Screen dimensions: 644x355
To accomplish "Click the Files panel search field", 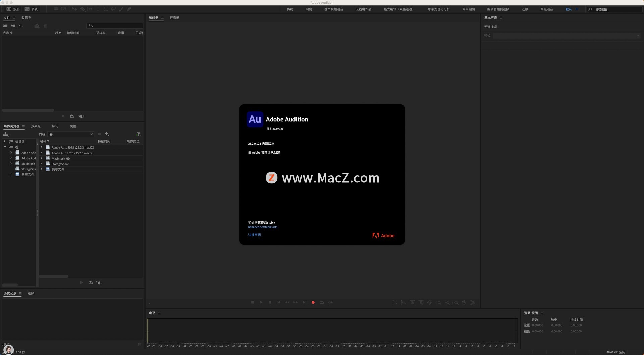I will 115,26.
